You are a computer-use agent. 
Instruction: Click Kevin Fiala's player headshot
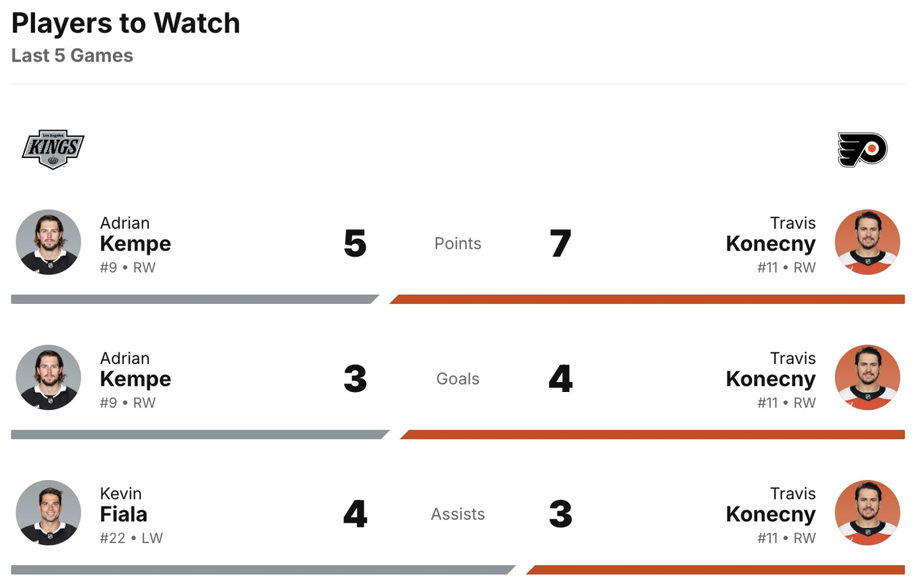(x=49, y=513)
